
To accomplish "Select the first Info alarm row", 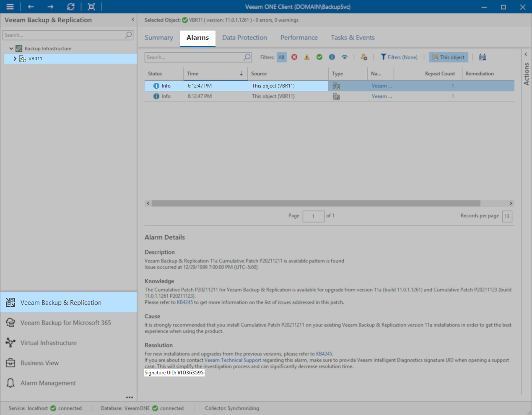I will [330, 86].
